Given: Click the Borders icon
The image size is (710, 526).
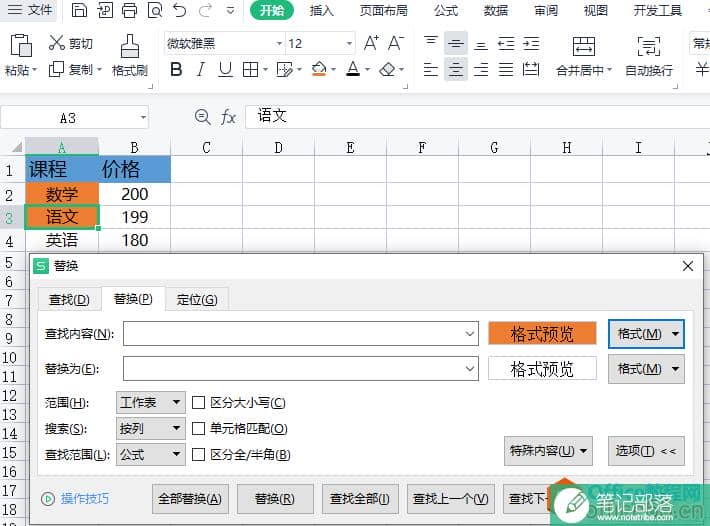Looking at the screenshot, I should (250, 70).
